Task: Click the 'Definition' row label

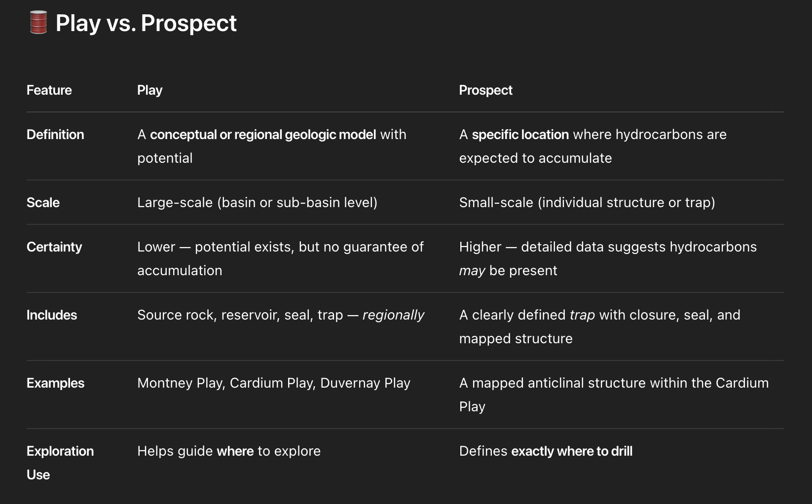Action: click(x=55, y=135)
